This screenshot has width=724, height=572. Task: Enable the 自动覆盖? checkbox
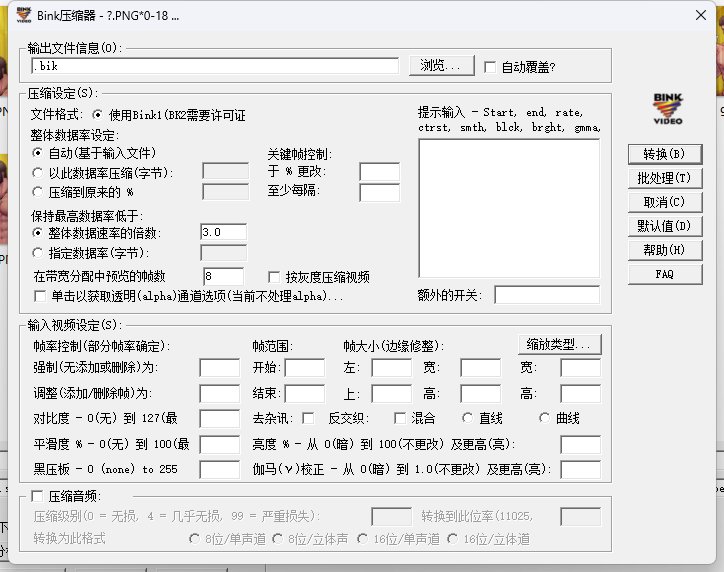[490, 67]
